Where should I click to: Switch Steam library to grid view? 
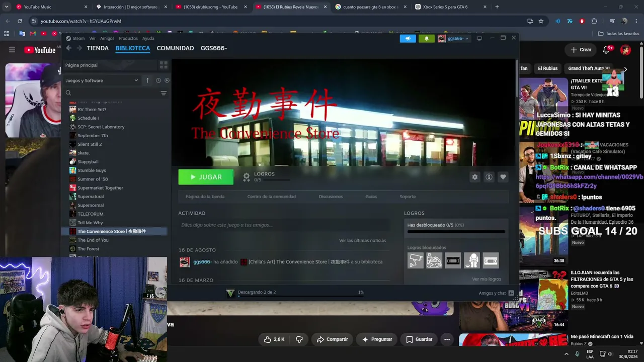point(164,65)
